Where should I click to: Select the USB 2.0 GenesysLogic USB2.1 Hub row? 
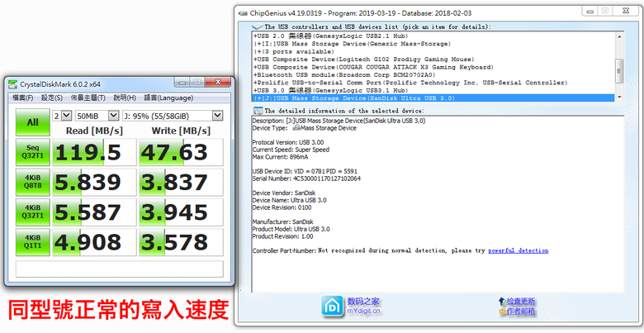(x=433, y=36)
